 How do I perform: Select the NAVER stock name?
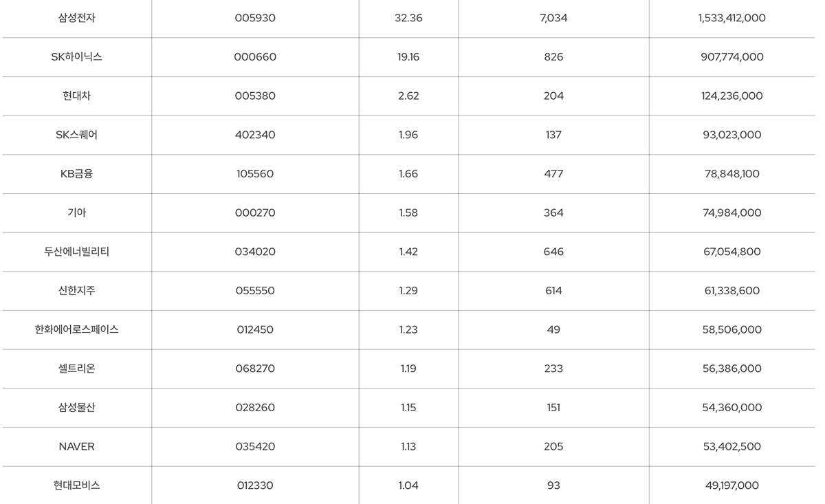click(x=77, y=446)
